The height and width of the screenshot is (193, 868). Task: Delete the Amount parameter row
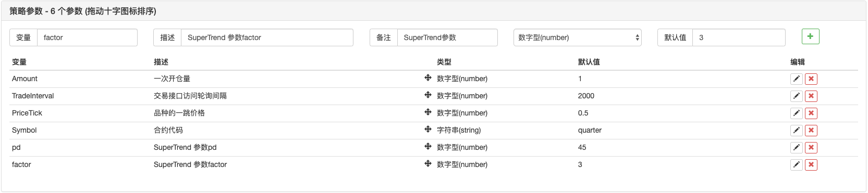coord(811,79)
